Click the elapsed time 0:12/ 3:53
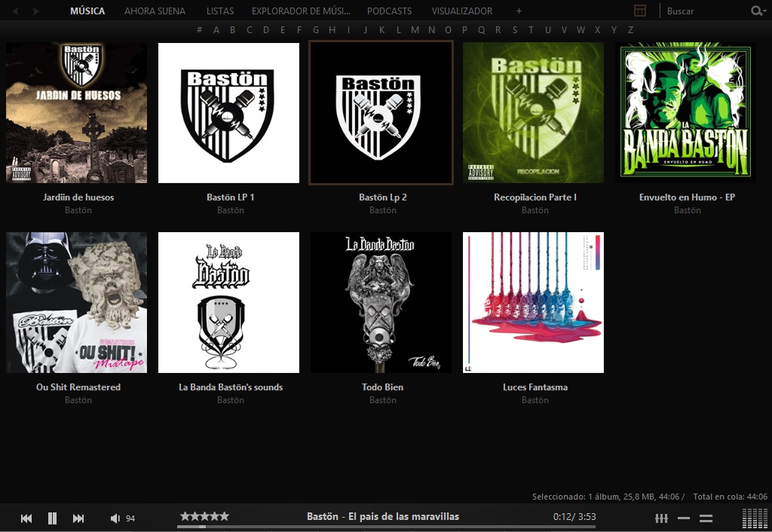The width and height of the screenshot is (772, 532). (x=574, y=517)
